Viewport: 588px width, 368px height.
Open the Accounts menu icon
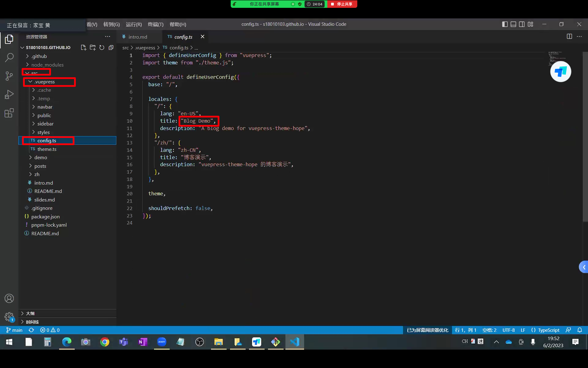click(9, 298)
